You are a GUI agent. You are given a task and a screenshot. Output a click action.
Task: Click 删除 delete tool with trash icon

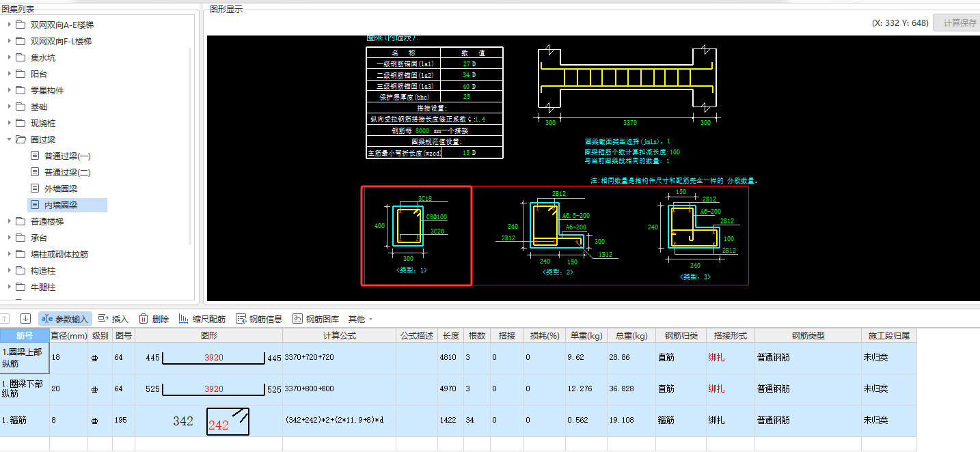click(154, 319)
